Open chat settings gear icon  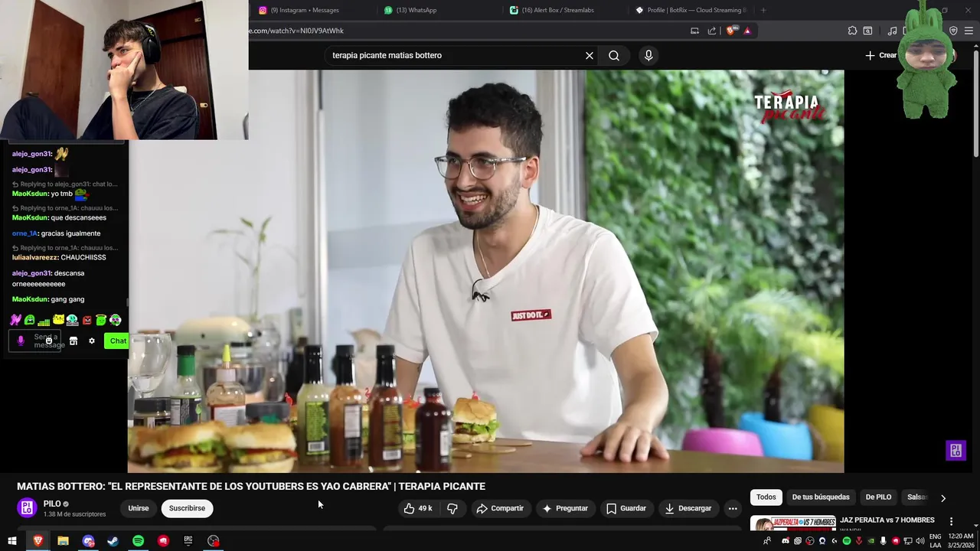coord(92,341)
